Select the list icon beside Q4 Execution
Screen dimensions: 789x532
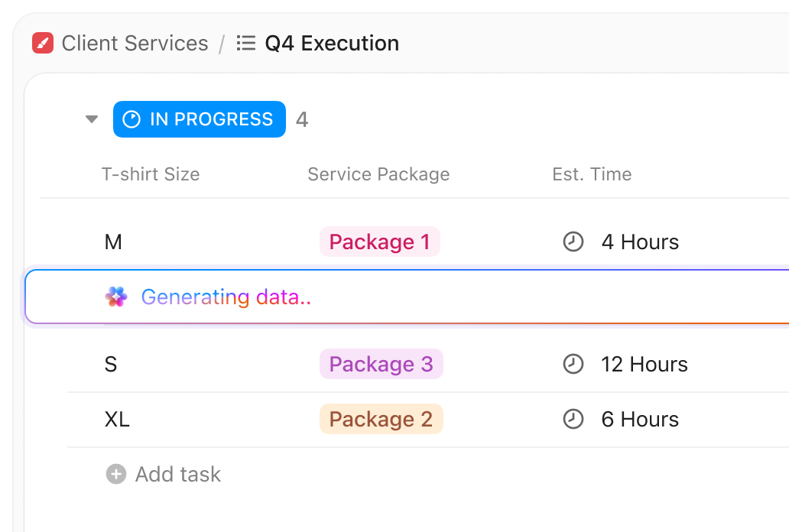[x=245, y=43]
